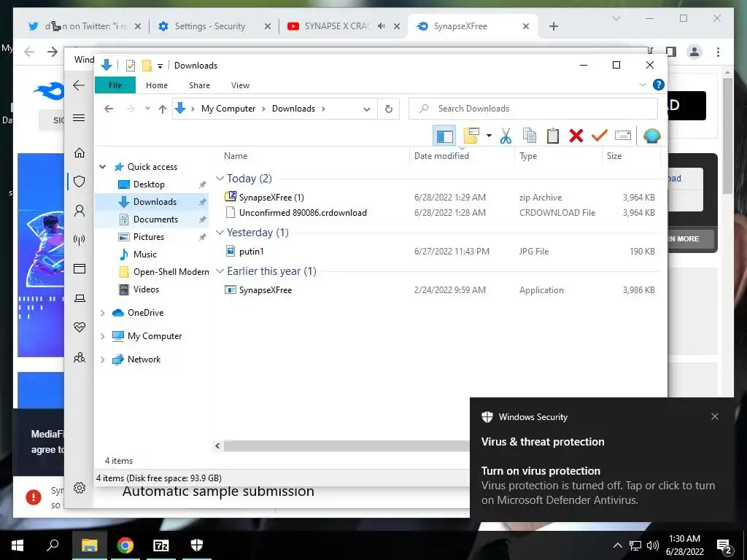This screenshot has width=747, height=560.
Task: Open Device performance heart icon in sidebar
Action: click(x=79, y=327)
